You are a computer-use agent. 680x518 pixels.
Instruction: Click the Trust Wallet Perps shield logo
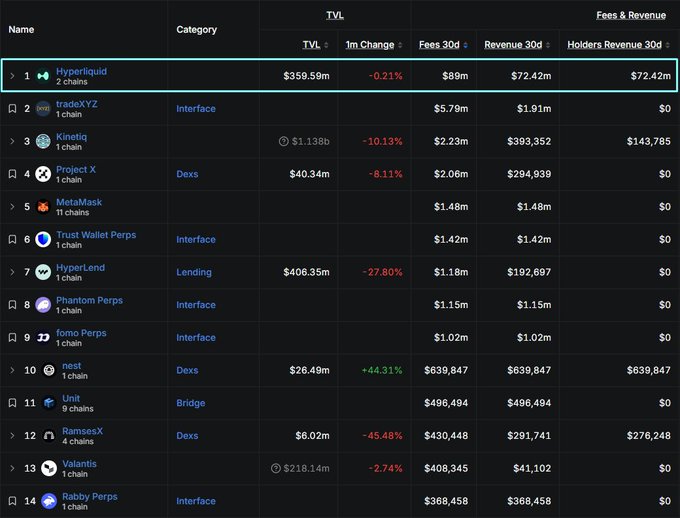[43, 239]
